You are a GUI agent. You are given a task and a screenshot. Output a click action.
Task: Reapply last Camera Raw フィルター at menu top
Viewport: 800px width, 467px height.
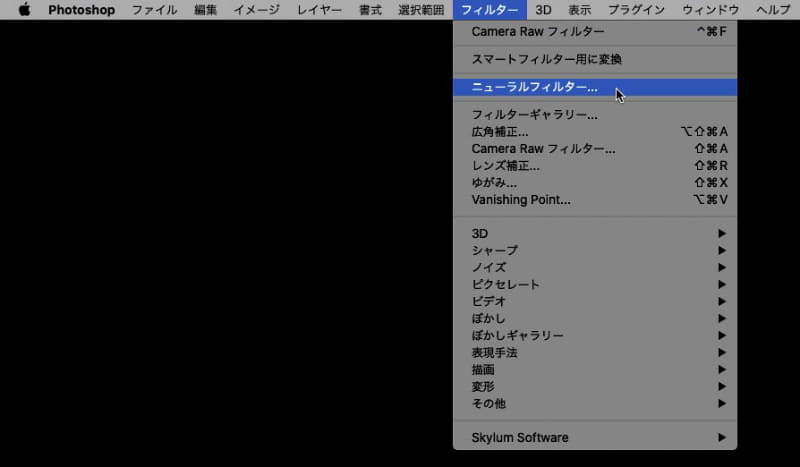point(595,32)
